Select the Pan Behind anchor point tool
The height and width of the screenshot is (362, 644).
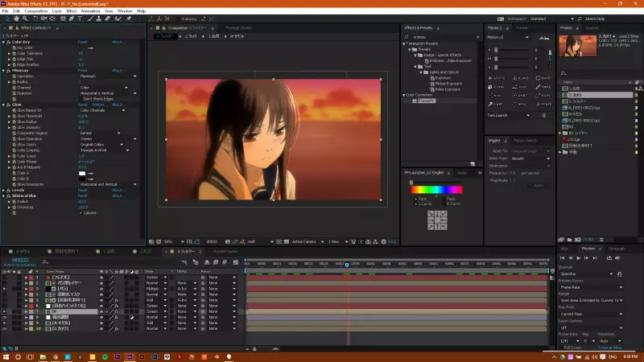[x=52, y=19]
